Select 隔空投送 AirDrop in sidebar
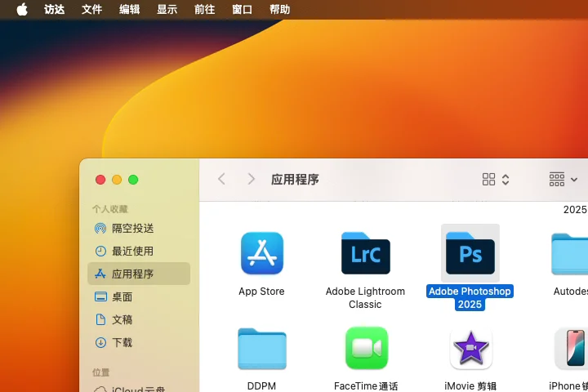This screenshot has width=588, height=392. coord(139,228)
